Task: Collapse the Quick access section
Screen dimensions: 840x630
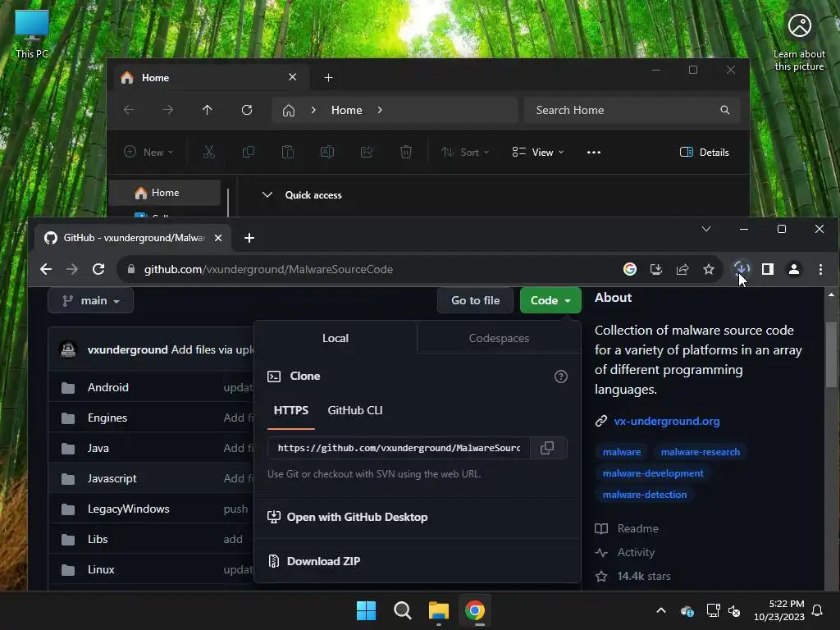Action: (x=267, y=195)
